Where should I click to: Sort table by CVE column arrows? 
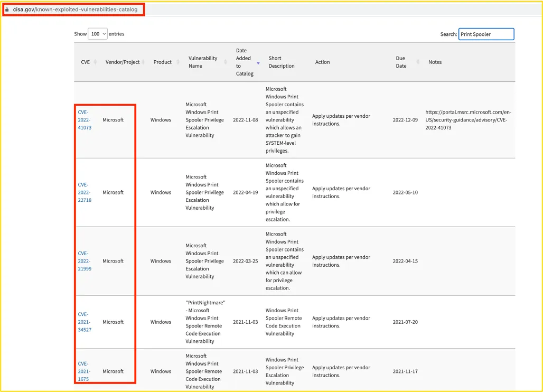96,62
